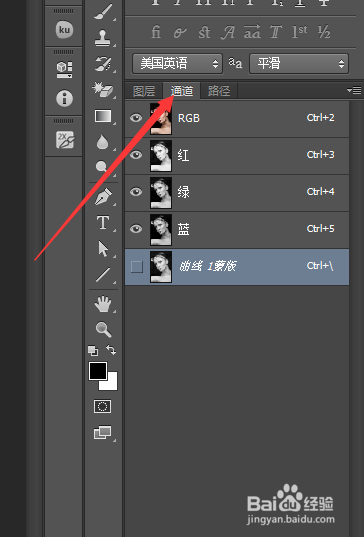Select the Background Eraser tool
Image resolution: width=364 pixels, height=537 pixels.
(x=103, y=90)
